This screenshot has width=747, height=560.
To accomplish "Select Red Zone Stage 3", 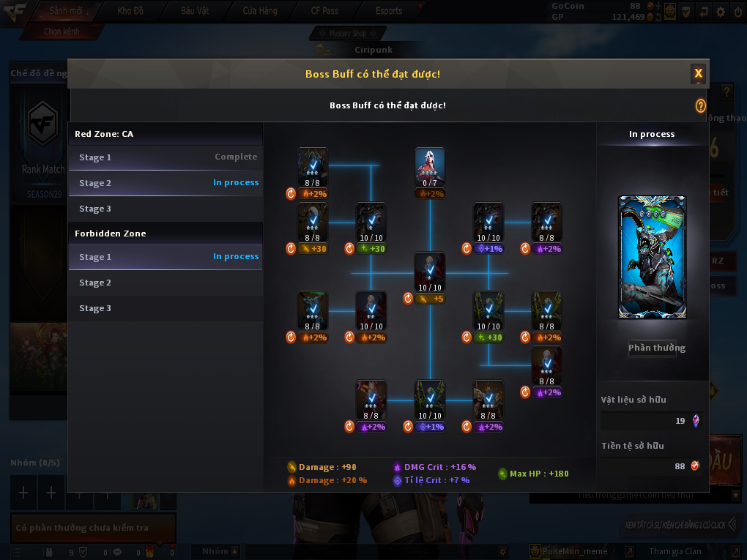I will (166, 209).
